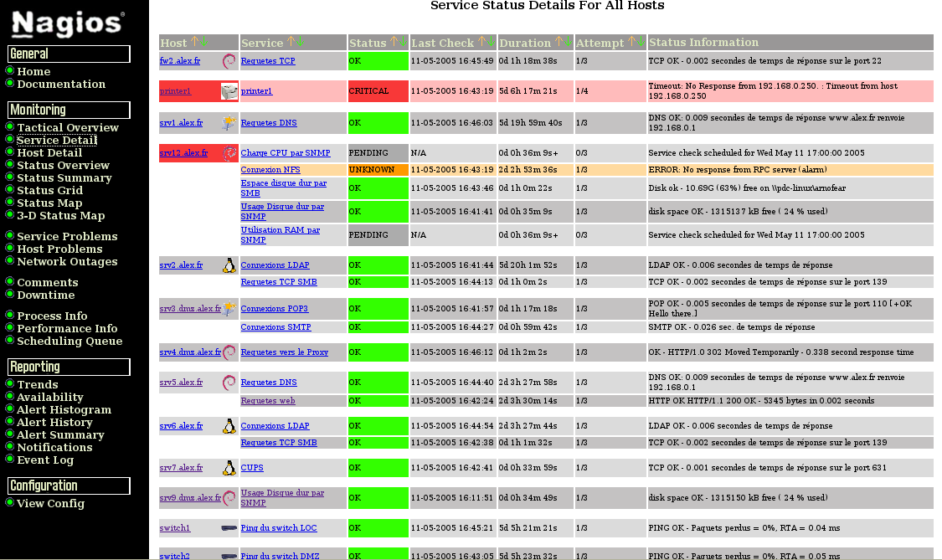Click the Debian icon beside srv9.dmz.alex.fr
Image resolution: width=942 pixels, height=560 pixels.
[229, 497]
